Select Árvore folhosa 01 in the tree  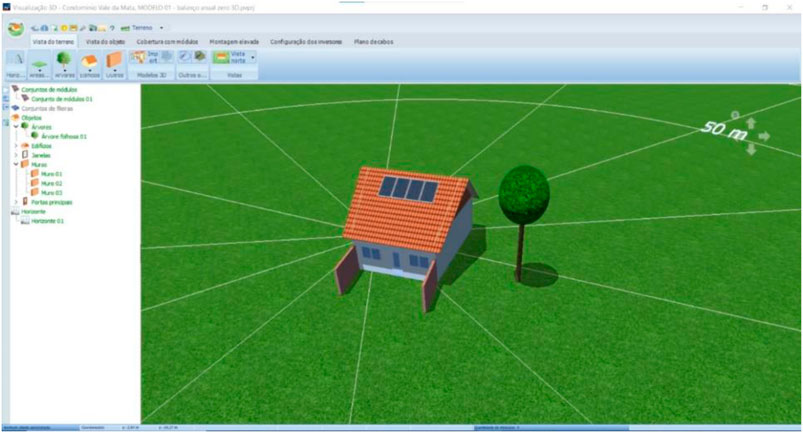(x=64, y=137)
